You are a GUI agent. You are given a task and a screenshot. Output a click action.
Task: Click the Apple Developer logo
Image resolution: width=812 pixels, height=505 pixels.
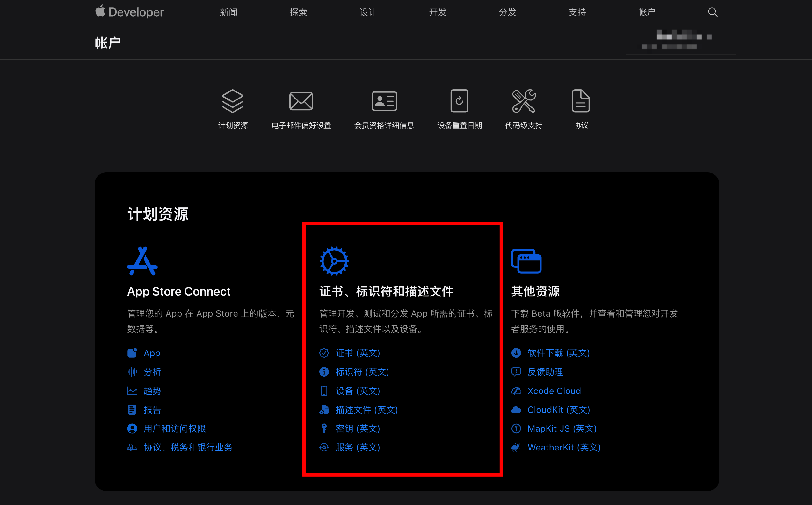tap(130, 12)
